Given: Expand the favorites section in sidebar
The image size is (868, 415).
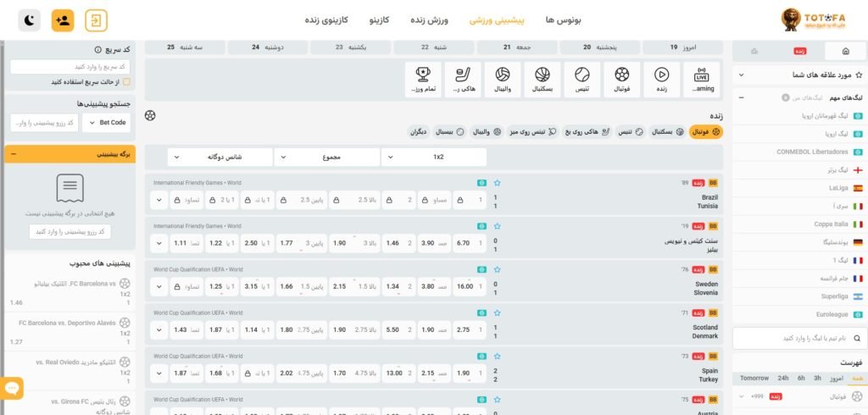Looking at the screenshot, I should tap(741, 75).
